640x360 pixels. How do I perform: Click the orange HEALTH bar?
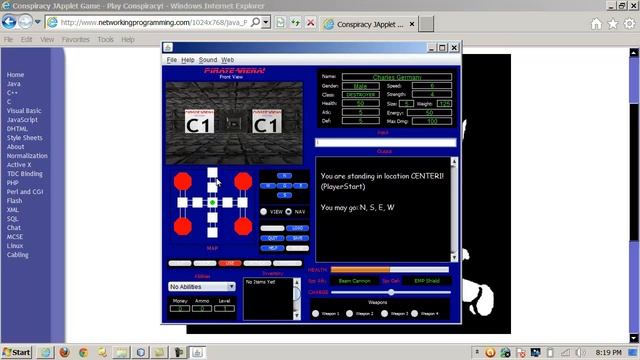(x=360, y=270)
